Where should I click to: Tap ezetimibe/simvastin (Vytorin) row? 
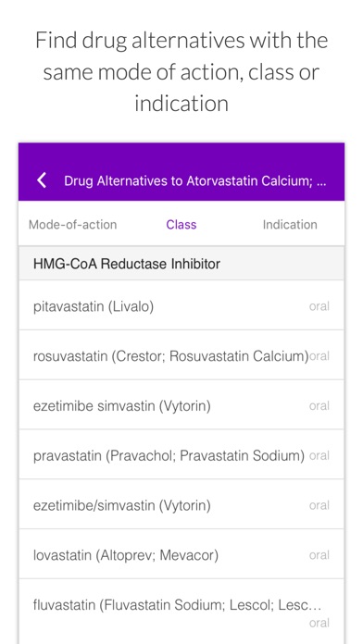(181, 505)
